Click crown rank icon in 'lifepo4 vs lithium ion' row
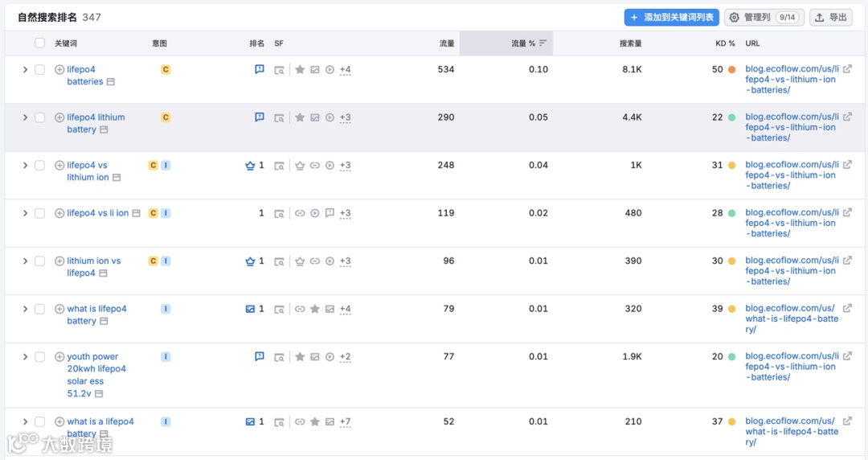 [250, 166]
